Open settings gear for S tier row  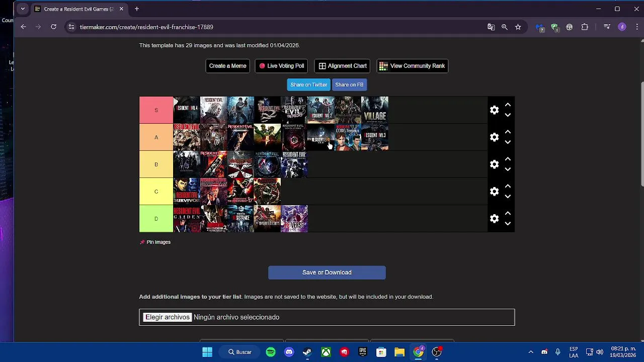point(494,110)
